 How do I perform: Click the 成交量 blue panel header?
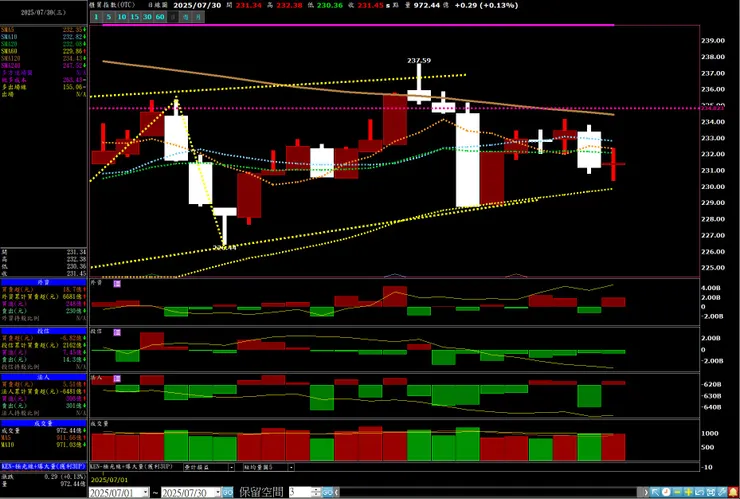[43, 423]
